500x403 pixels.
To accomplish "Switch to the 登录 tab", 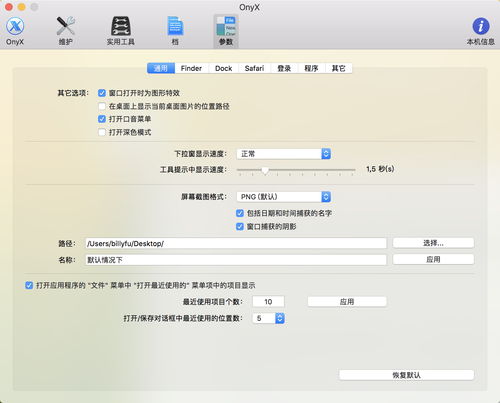I will coord(284,68).
